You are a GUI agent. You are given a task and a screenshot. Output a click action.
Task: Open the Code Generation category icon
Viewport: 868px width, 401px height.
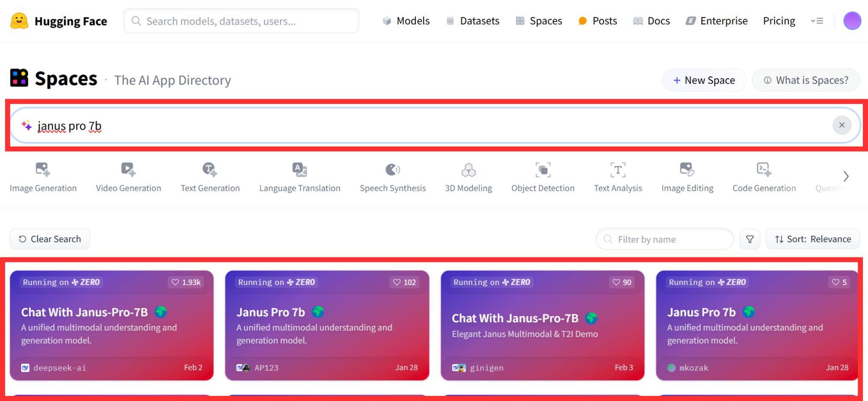tap(764, 170)
